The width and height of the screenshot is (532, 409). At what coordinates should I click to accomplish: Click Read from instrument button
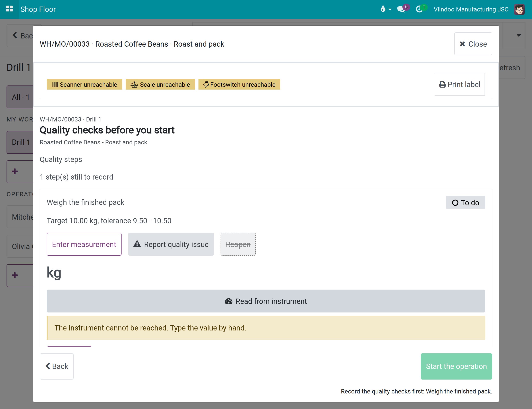click(x=266, y=301)
